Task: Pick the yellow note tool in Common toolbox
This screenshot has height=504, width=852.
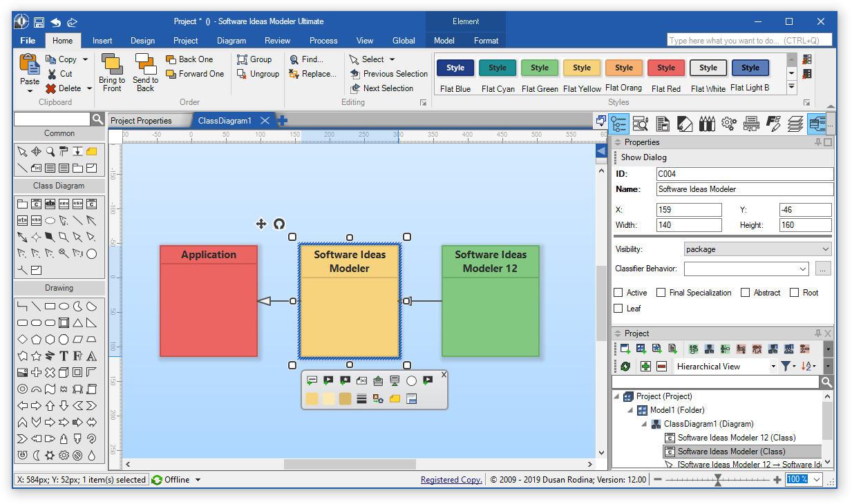Action: point(91,151)
